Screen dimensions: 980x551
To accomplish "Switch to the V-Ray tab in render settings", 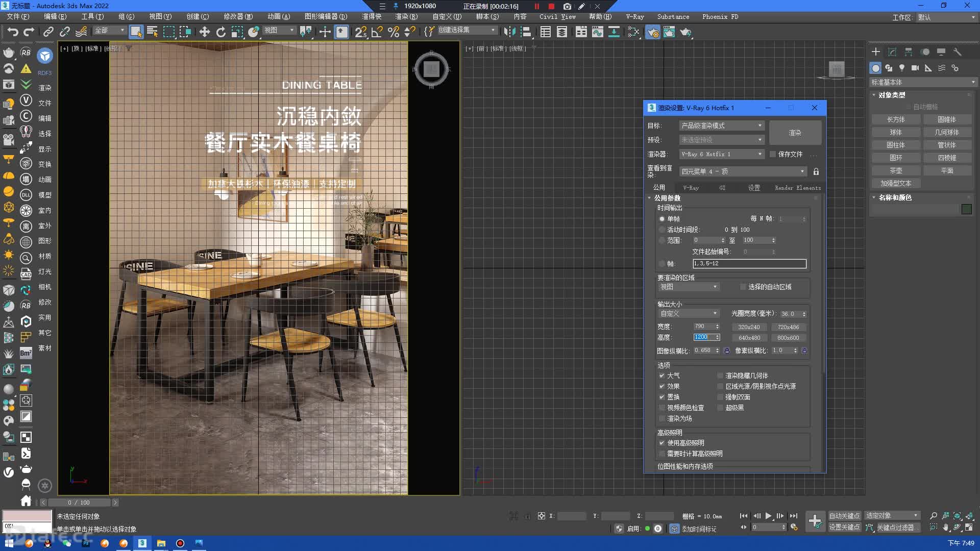I will tap(691, 188).
